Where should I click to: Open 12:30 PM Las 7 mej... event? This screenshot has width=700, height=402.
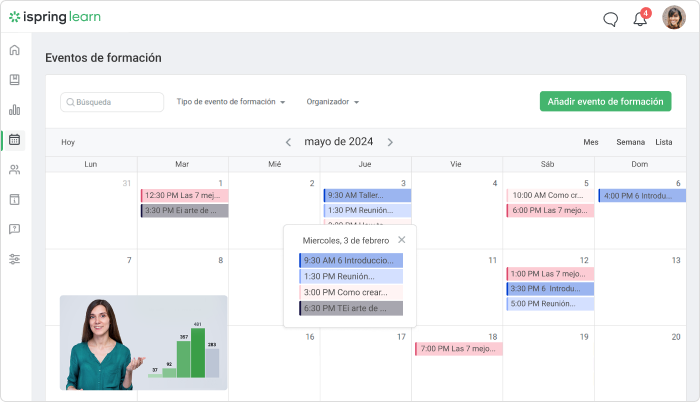pos(185,195)
